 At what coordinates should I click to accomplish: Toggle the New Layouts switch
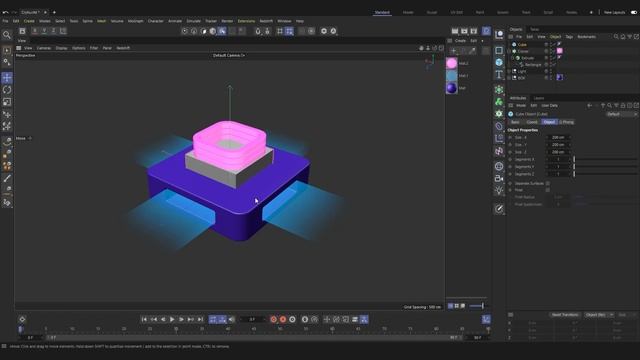point(633,12)
